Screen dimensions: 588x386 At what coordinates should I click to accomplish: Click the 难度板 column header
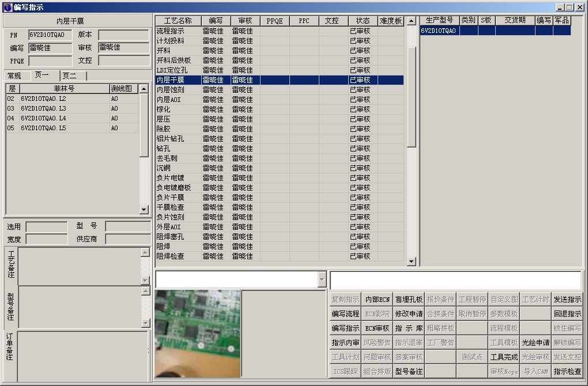point(391,21)
